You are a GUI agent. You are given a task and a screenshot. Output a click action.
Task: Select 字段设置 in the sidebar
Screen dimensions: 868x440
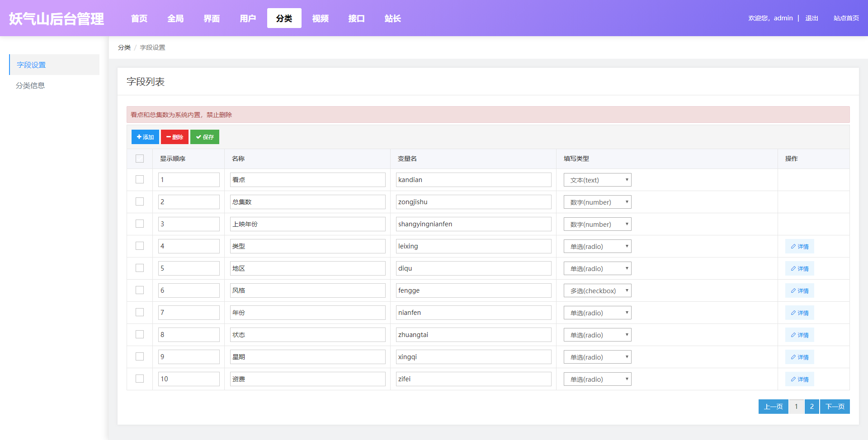(x=54, y=65)
